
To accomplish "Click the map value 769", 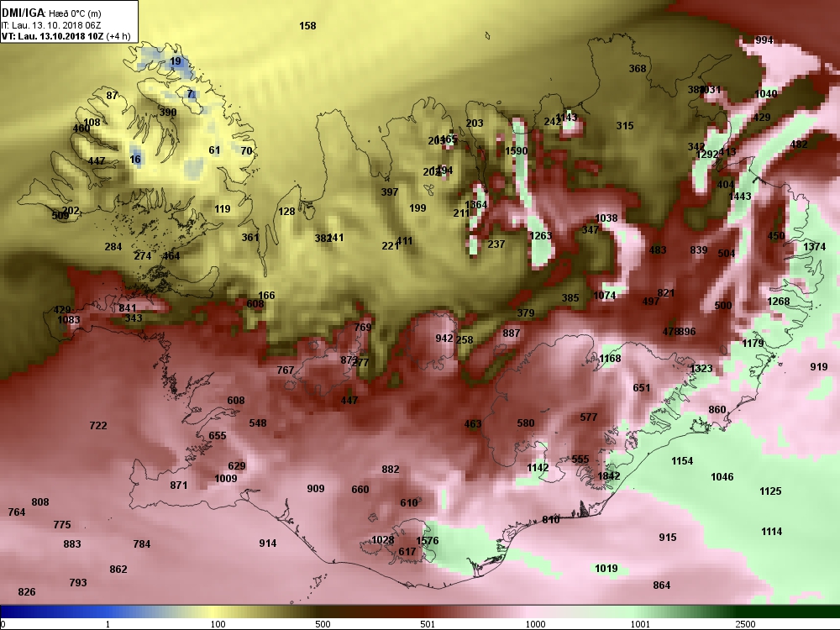I will 363,328.
